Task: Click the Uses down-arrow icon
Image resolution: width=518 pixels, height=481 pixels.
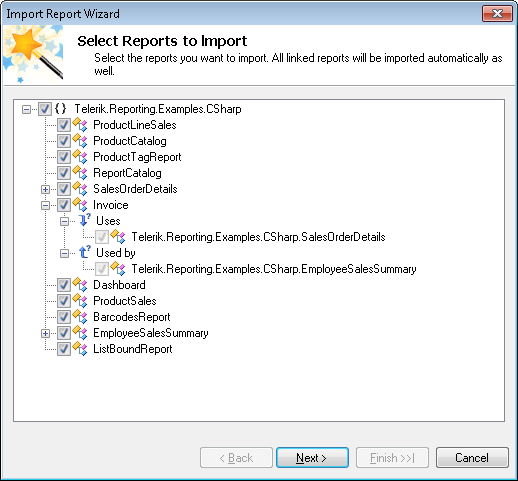Action: pos(84,220)
